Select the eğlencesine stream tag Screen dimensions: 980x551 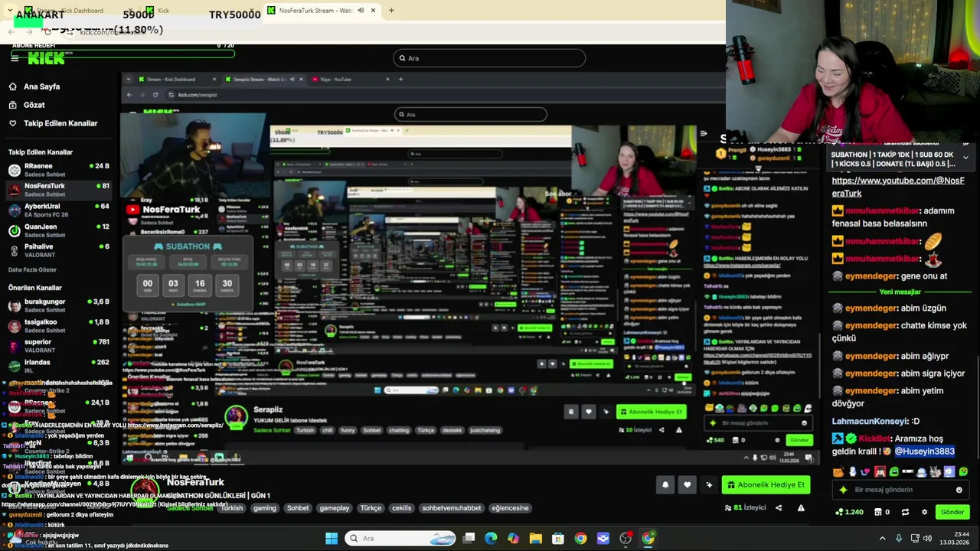click(510, 508)
